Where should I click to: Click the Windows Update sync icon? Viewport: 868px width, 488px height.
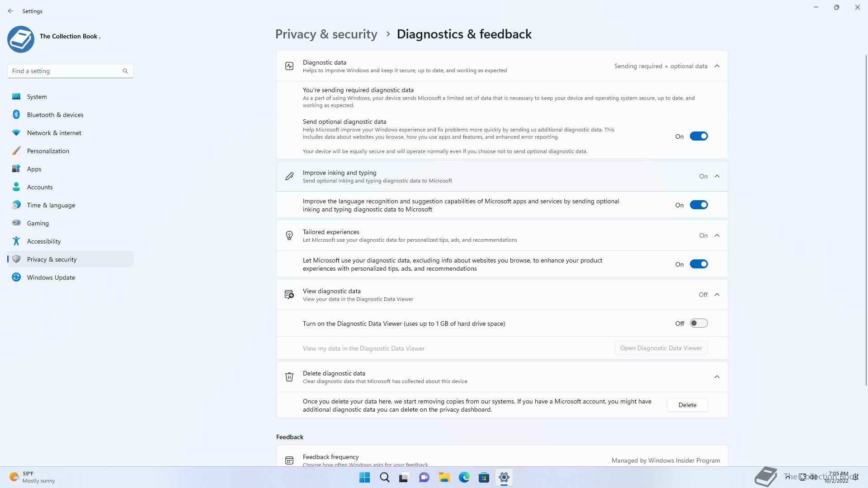(x=16, y=277)
